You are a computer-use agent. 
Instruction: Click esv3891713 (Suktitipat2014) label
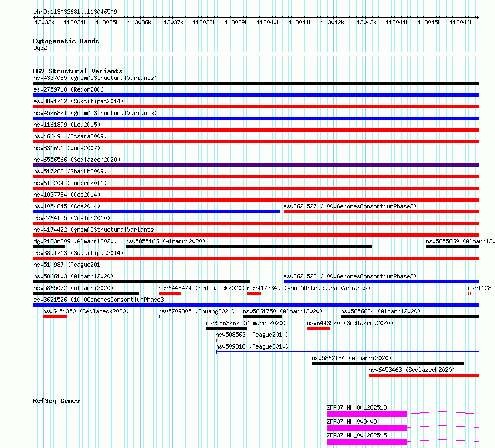[78, 253]
